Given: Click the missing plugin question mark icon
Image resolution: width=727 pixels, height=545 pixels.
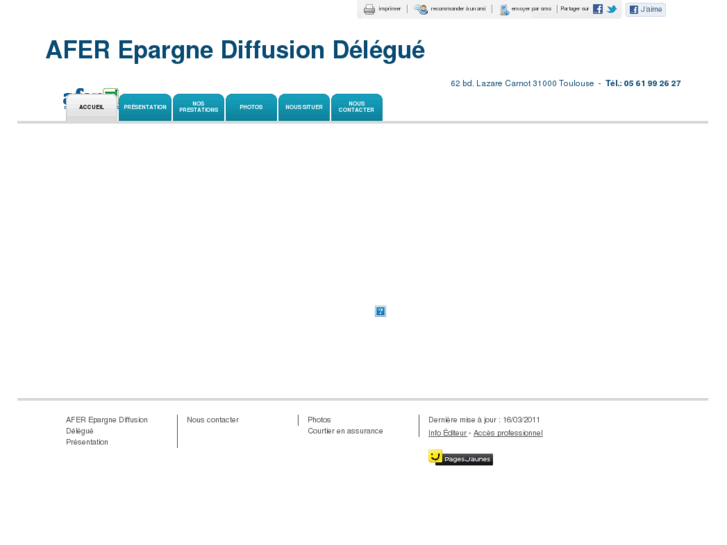Looking at the screenshot, I should pos(380,311).
